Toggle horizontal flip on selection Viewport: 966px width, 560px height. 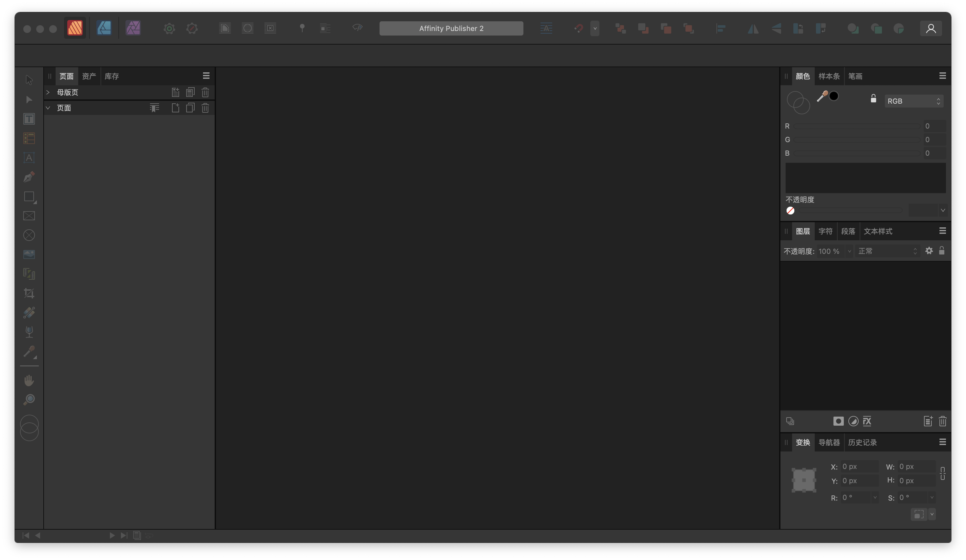pyautogui.click(x=753, y=28)
